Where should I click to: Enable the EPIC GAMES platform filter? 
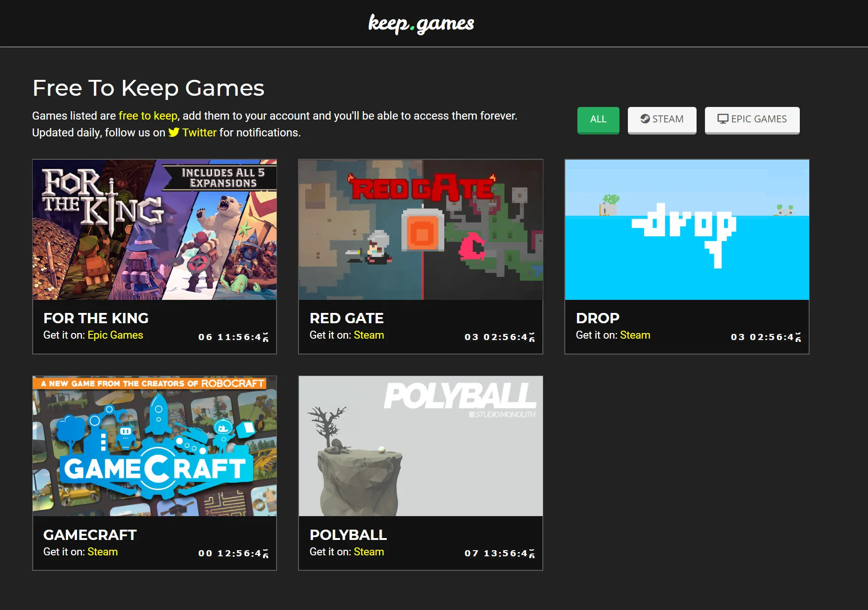pyautogui.click(x=752, y=120)
